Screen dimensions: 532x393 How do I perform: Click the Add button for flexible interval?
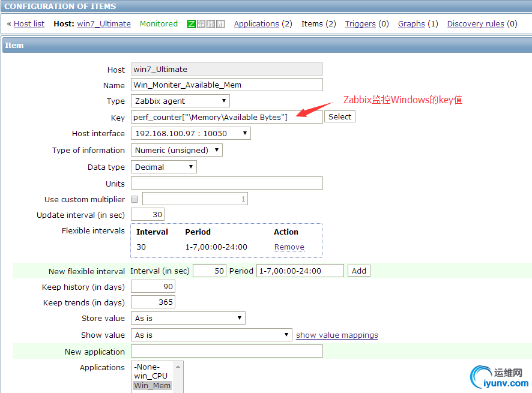click(359, 271)
